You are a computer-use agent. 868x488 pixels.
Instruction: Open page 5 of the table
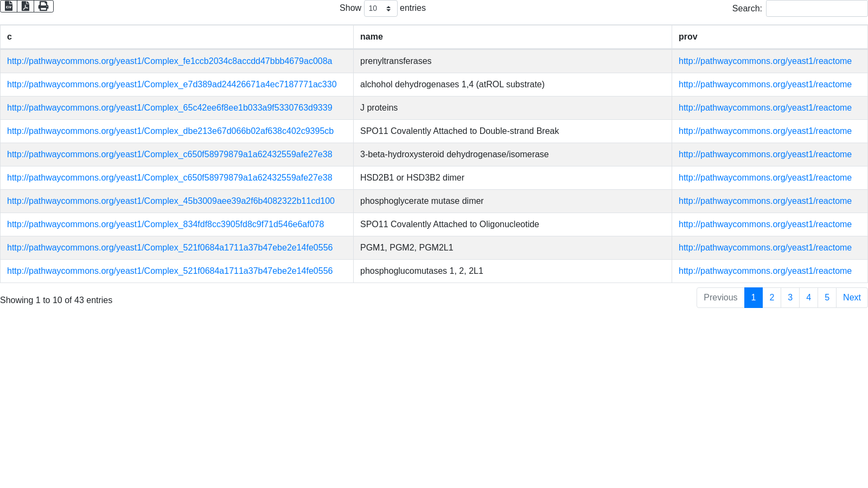827,298
